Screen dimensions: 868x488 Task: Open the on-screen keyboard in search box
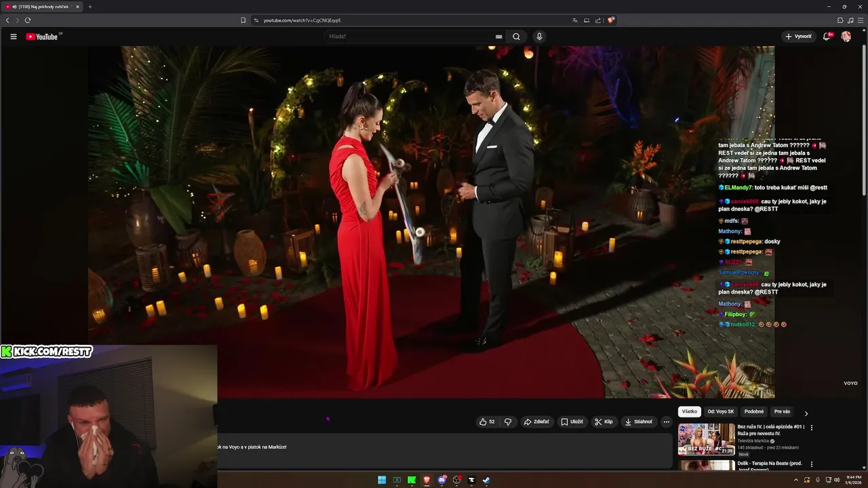tap(499, 37)
